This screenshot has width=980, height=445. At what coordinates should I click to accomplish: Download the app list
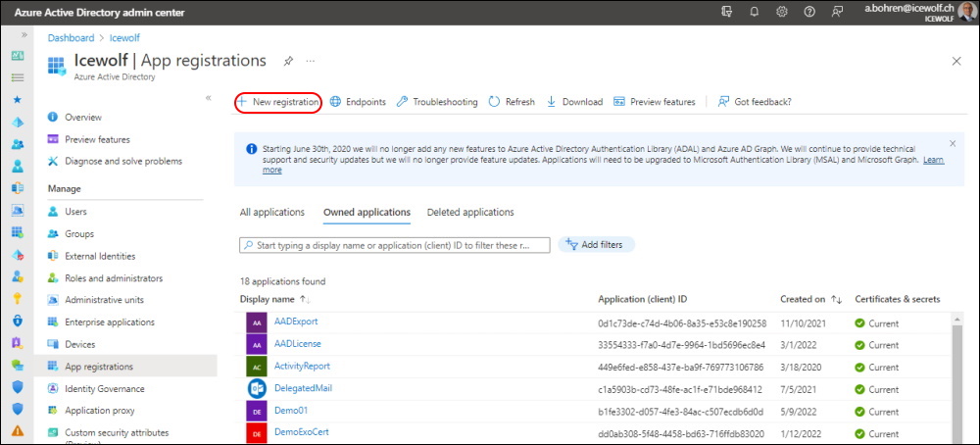574,102
